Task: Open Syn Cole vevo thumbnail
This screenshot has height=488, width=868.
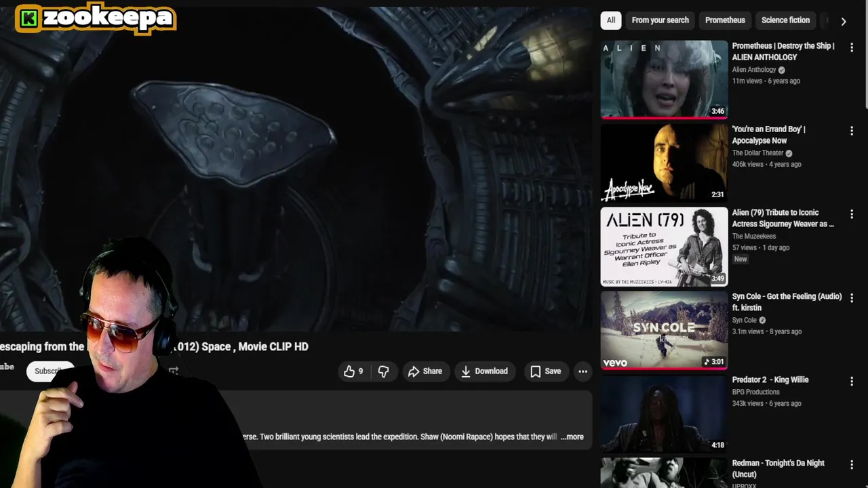Action: [664, 330]
